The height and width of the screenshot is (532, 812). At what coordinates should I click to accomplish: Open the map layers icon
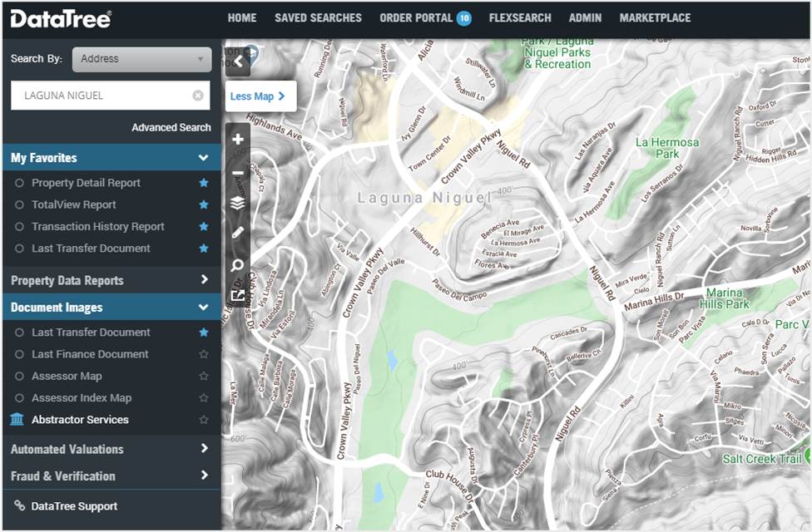click(x=237, y=202)
